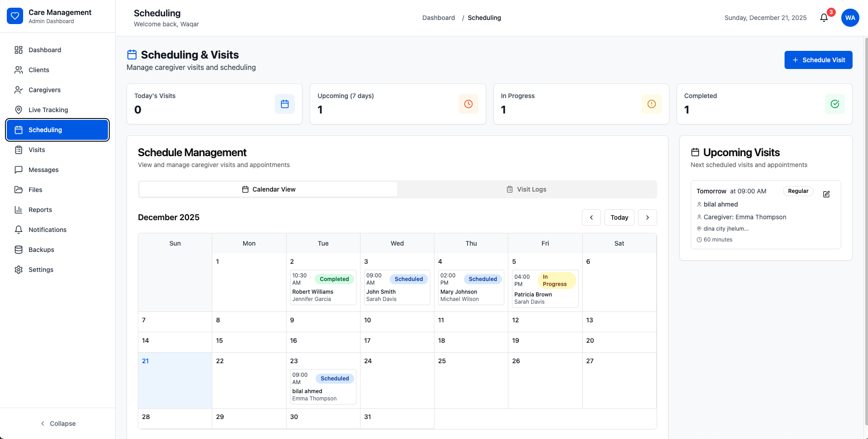Navigate to next month using right chevron
This screenshot has width=868, height=439.
pos(648,217)
